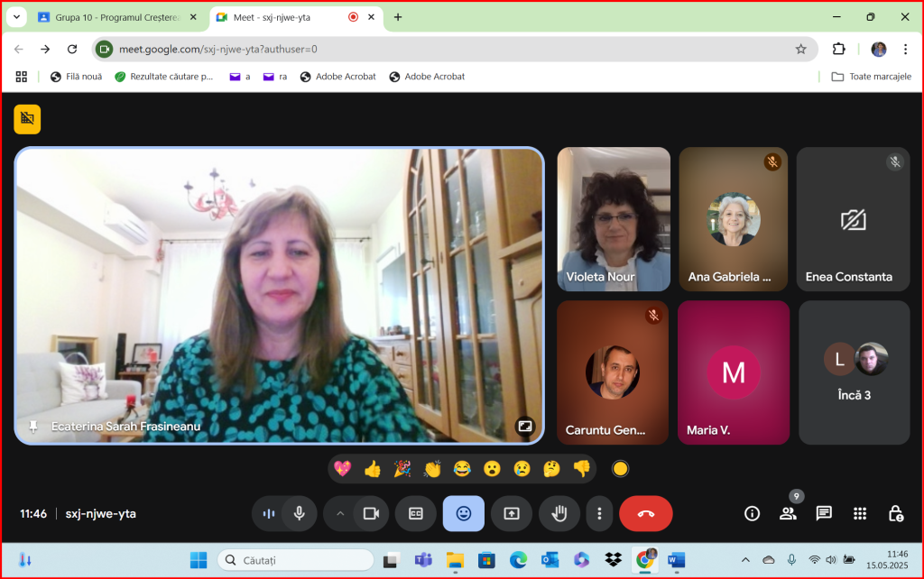Open the chat panel
924x579 pixels.
pyautogui.click(x=824, y=513)
